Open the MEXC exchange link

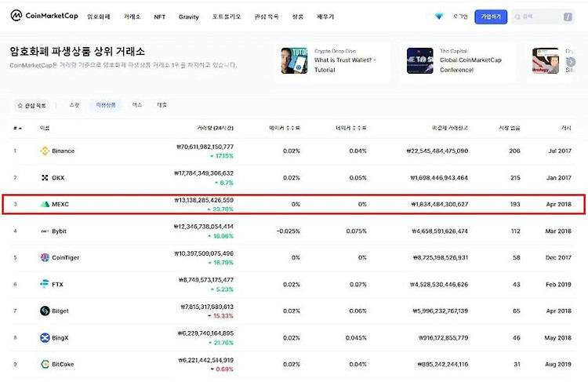click(x=60, y=204)
